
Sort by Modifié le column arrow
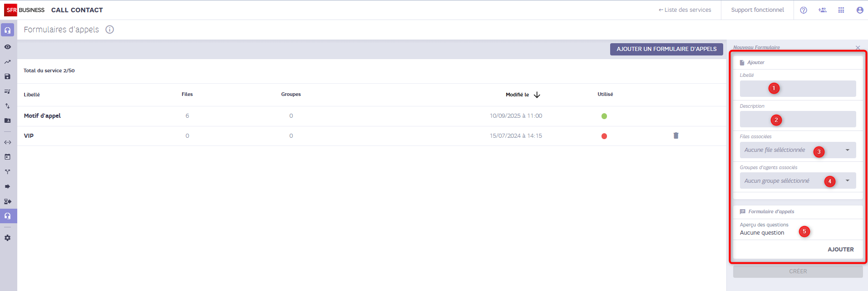coord(537,95)
